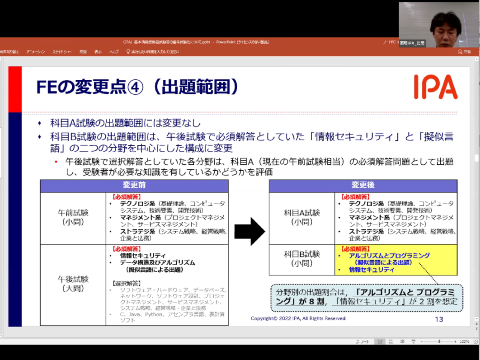Click the zoom in plus button
The height and width of the screenshot is (360, 480).
click(x=455, y=342)
